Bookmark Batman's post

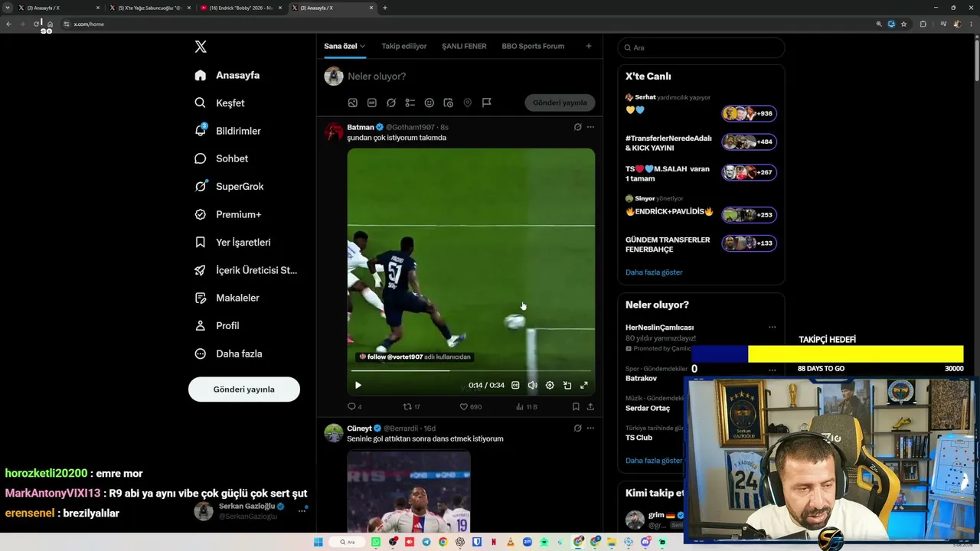[x=576, y=407]
